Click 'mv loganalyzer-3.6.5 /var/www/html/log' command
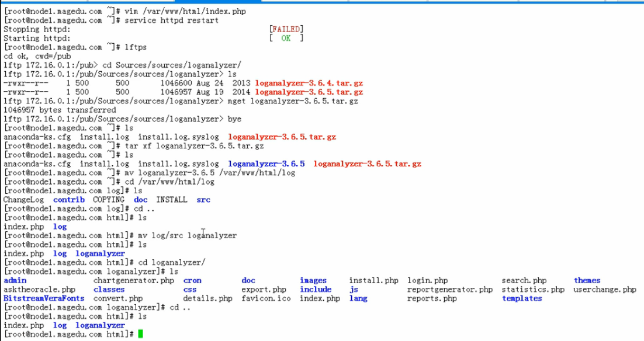This screenshot has width=644, height=341. (x=210, y=173)
